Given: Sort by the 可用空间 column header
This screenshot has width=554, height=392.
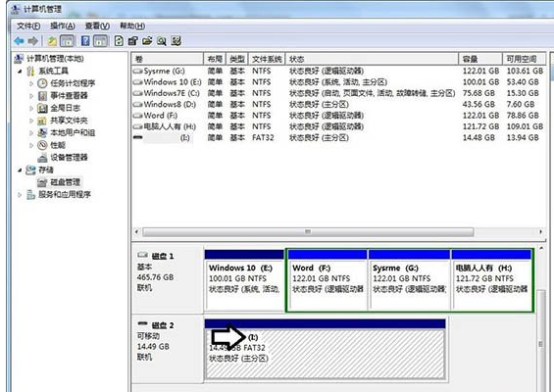Looking at the screenshot, I should 524,59.
